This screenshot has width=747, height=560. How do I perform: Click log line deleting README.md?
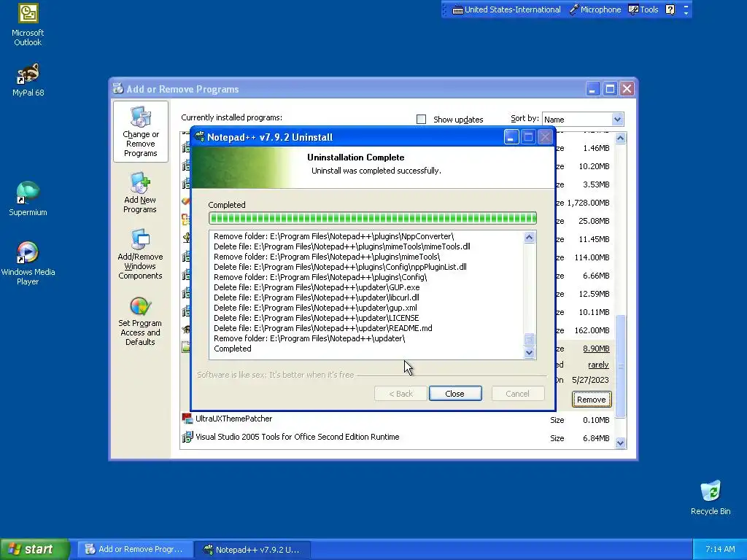[323, 328]
